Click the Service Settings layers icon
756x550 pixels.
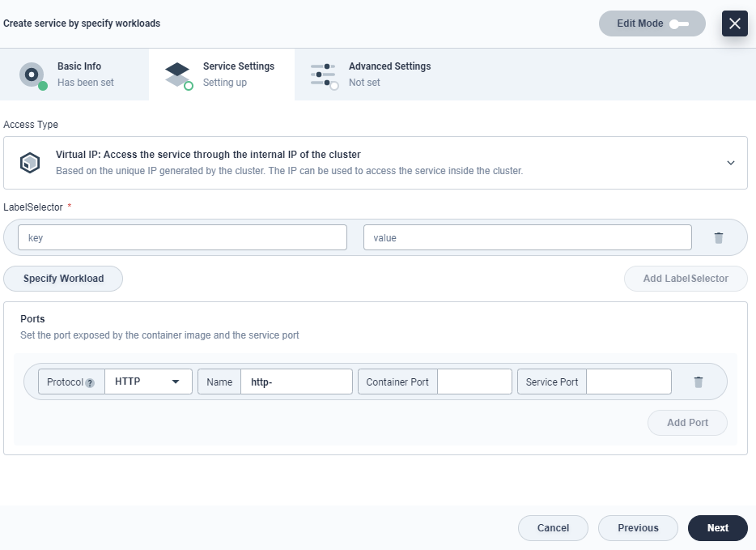(x=178, y=75)
